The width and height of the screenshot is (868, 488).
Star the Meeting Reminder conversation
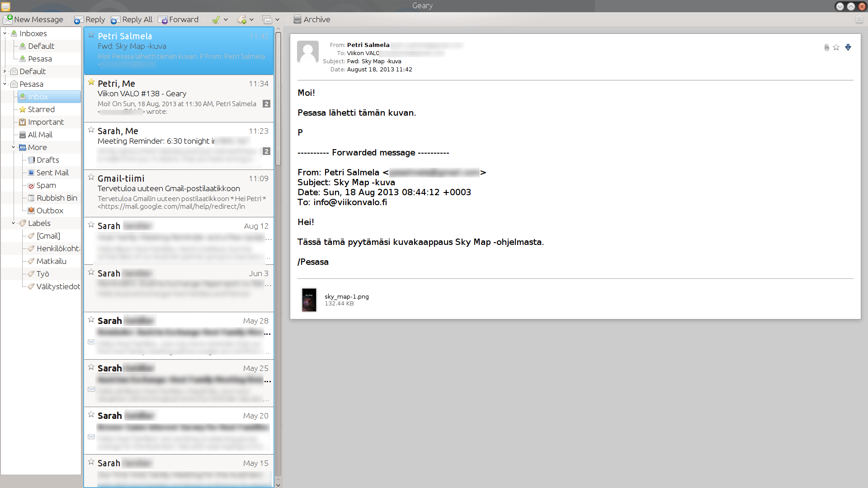click(91, 130)
